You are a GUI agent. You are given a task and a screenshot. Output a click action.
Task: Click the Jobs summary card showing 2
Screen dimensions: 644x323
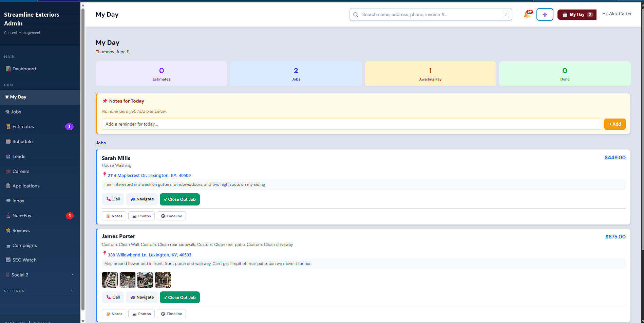pyautogui.click(x=296, y=74)
